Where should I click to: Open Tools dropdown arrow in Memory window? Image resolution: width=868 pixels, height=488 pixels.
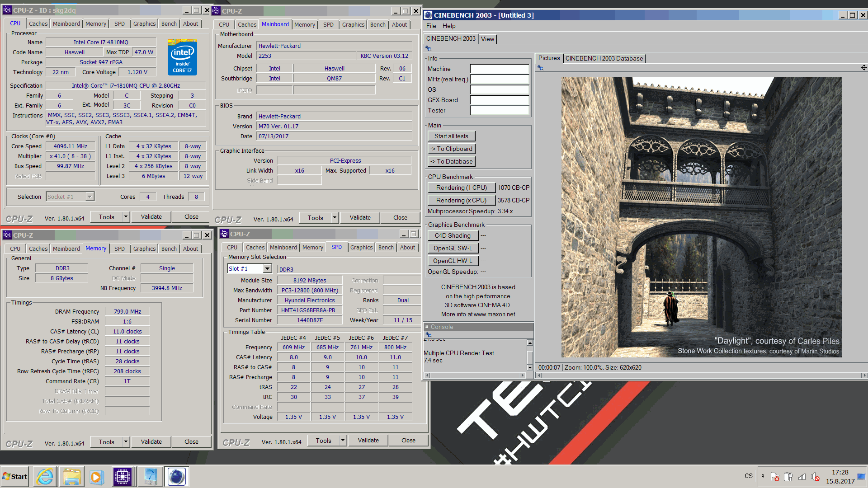pyautogui.click(x=126, y=442)
